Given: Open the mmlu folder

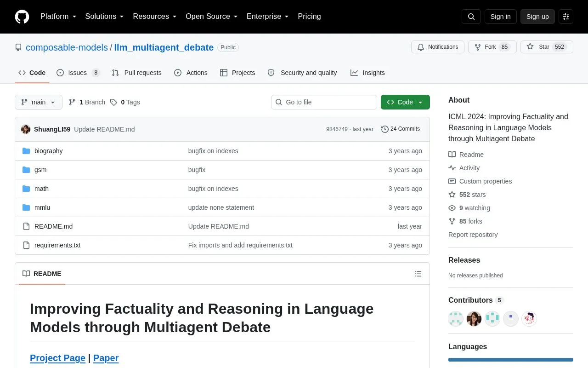Looking at the screenshot, I should click(x=42, y=207).
